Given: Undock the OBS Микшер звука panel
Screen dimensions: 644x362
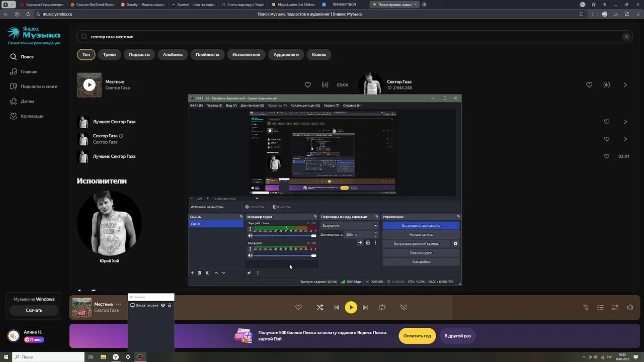Looking at the screenshot, I should [x=315, y=217].
